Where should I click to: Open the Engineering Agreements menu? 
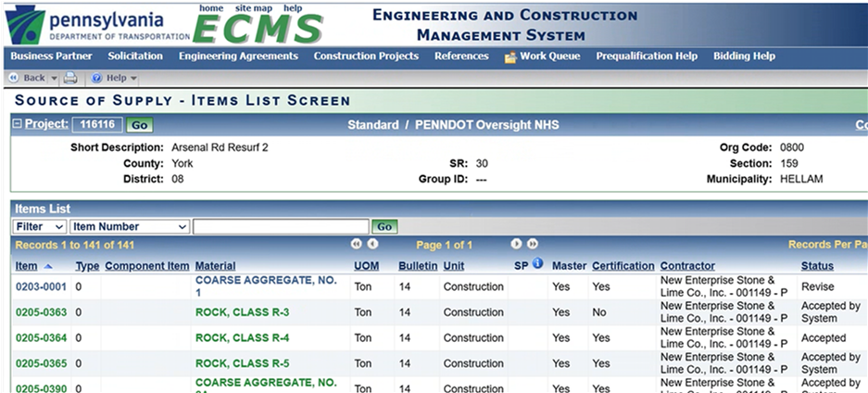pos(239,56)
